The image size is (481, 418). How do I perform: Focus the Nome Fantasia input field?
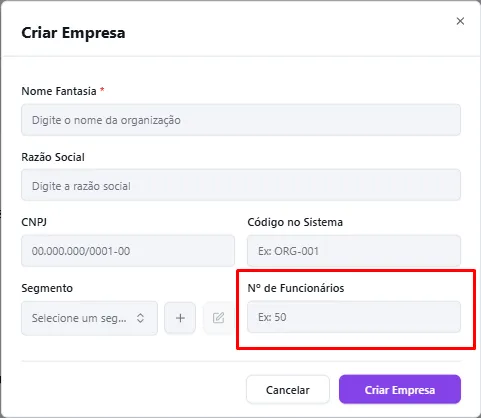point(241,120)
